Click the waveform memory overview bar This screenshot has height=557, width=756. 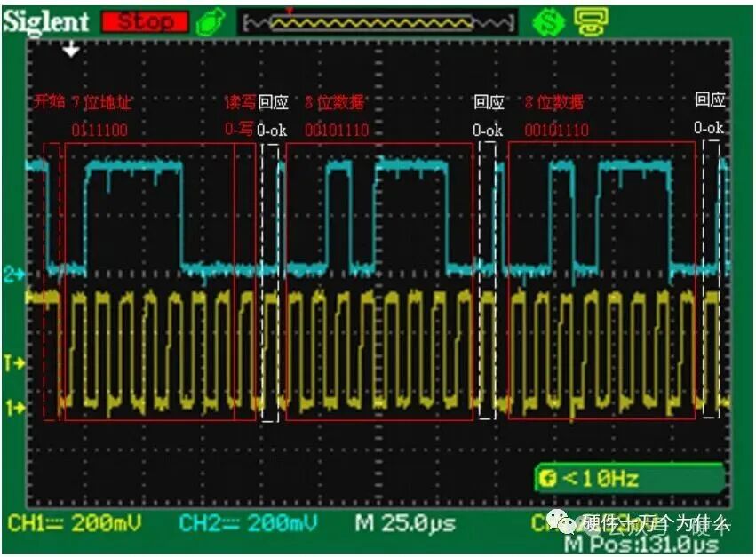(378, 23)
